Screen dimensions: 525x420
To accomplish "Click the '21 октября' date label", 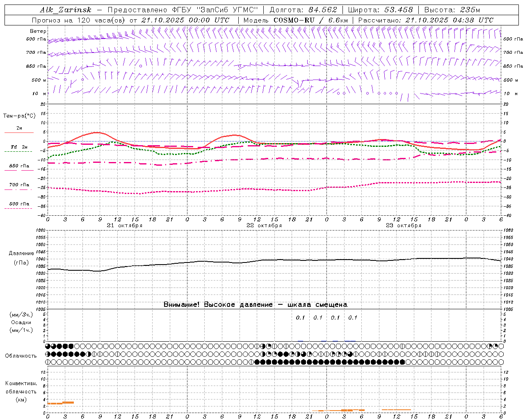I will (x=125, y=226).
